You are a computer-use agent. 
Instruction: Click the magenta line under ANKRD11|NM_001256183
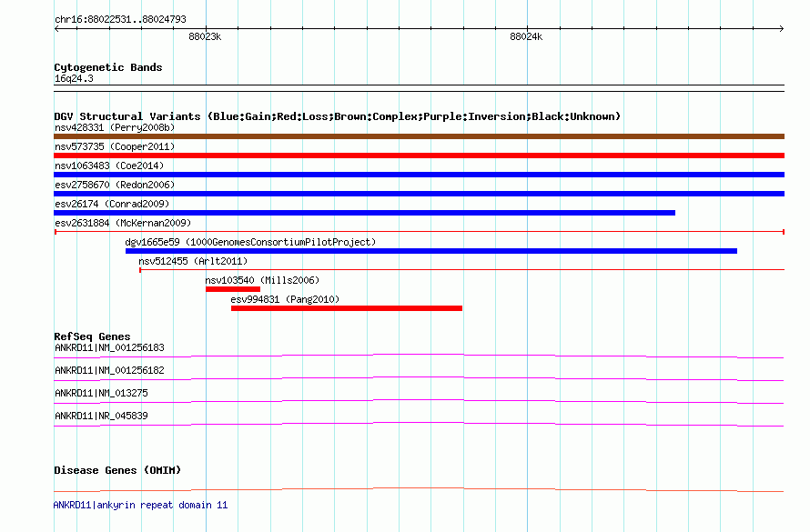[x=419, y=356]
